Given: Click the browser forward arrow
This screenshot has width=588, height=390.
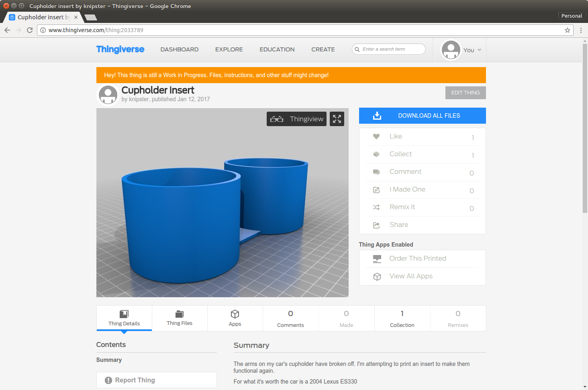Looking at the screenshot, I should [x=18, y=30].
